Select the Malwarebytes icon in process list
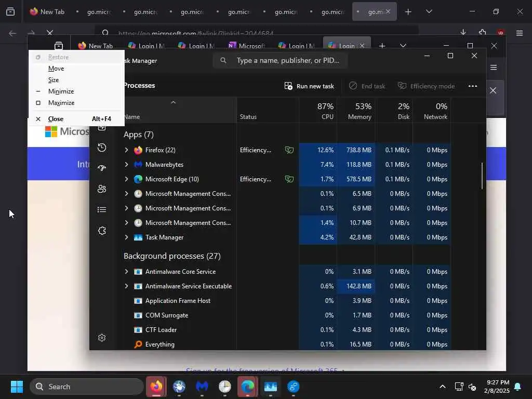This screenshot has height=399, width=532. 138,165
